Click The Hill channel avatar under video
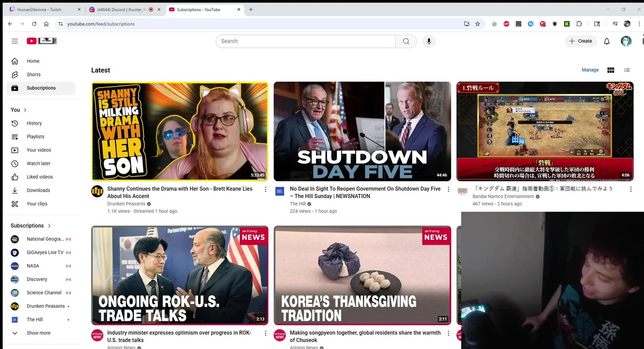The height and width of the screenshot is (349, 644). click(280, 191)
